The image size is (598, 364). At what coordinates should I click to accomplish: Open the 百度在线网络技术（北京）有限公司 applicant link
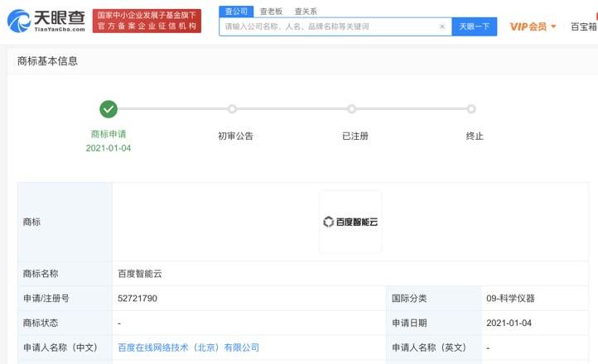tap(189, 347)
